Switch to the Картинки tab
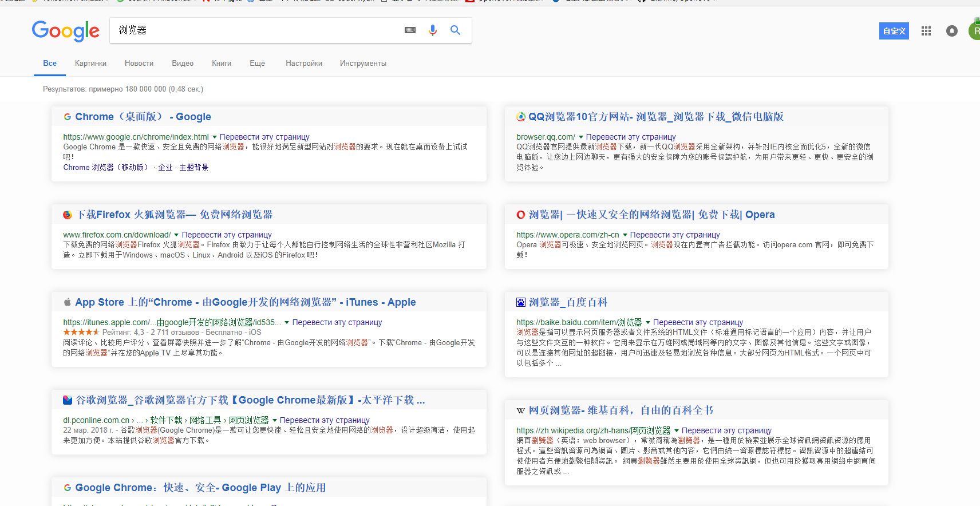Image resolution: width=980 pixels, height=506 pixels. [90, 64]
